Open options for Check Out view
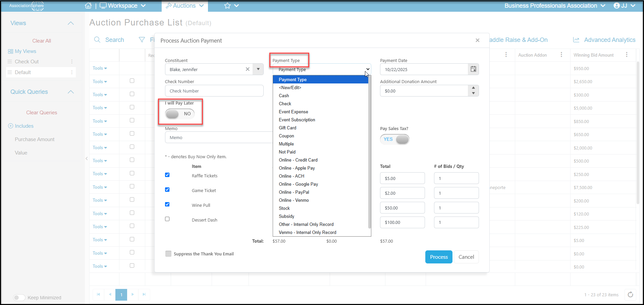 72,62
